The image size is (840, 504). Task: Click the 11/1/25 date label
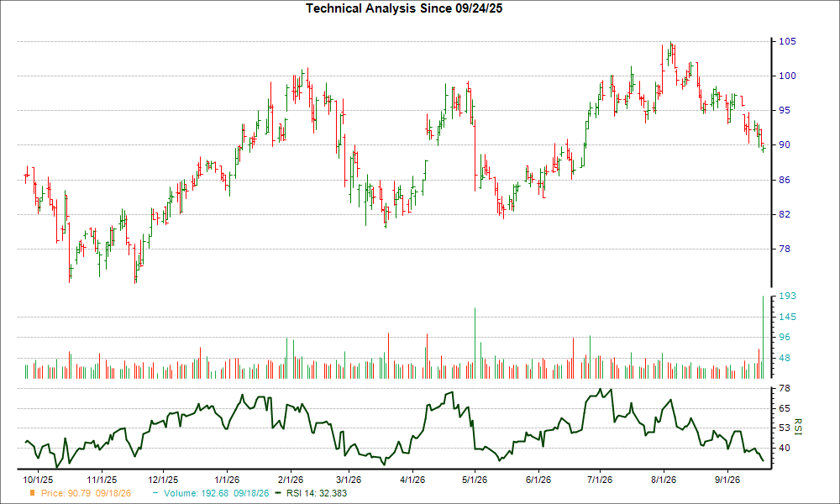[102, 480]
